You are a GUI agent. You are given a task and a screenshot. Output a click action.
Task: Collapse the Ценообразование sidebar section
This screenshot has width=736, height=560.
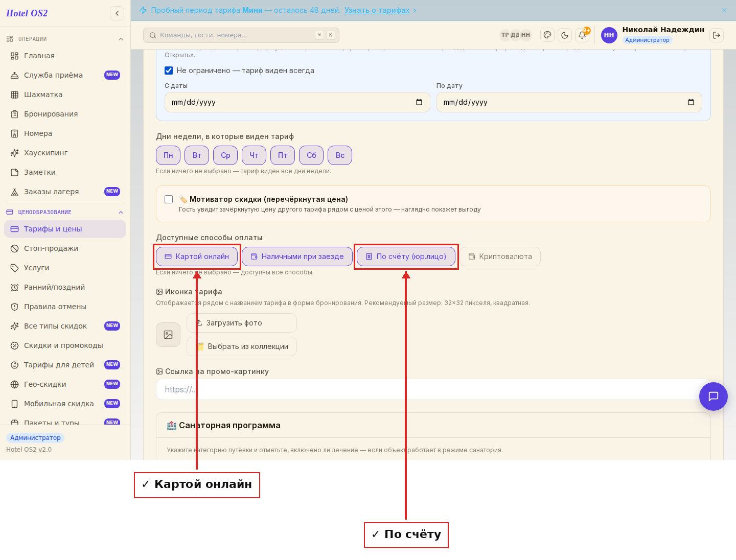[x=121, y=212]
